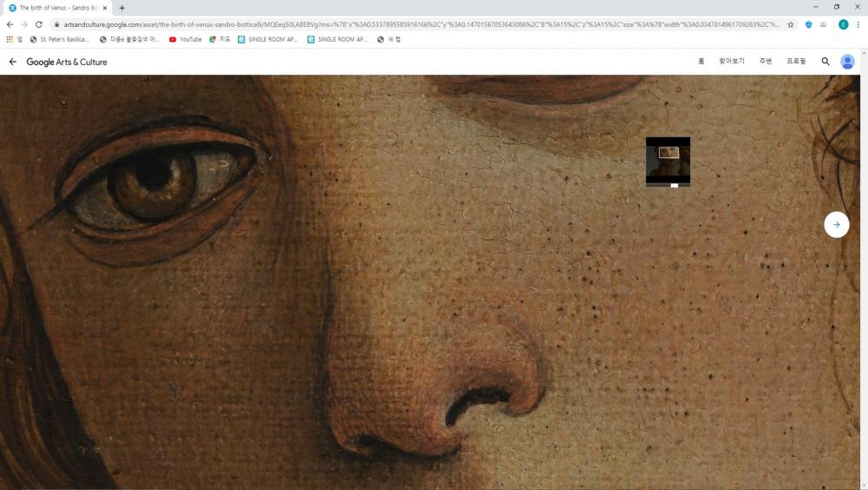
Task: Open the 찾아보기 navigation item
Action: click(x=731, y=61)
